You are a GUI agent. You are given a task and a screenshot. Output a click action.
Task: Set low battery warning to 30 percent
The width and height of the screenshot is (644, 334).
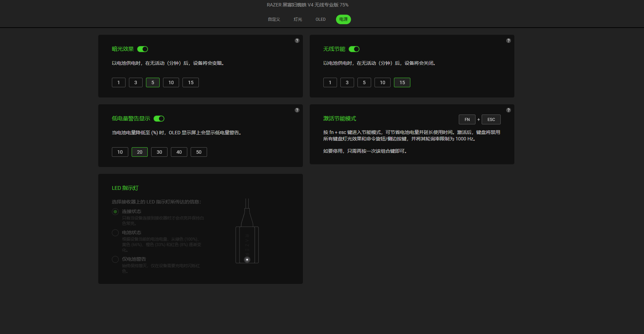point(159,152)
